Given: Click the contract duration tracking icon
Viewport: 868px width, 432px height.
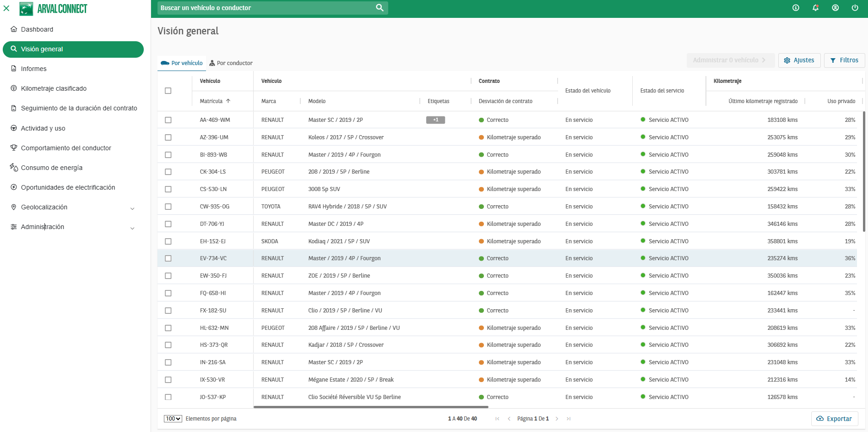Looking at the screenshot, I should pyautogui.click(x=14, y=108).
